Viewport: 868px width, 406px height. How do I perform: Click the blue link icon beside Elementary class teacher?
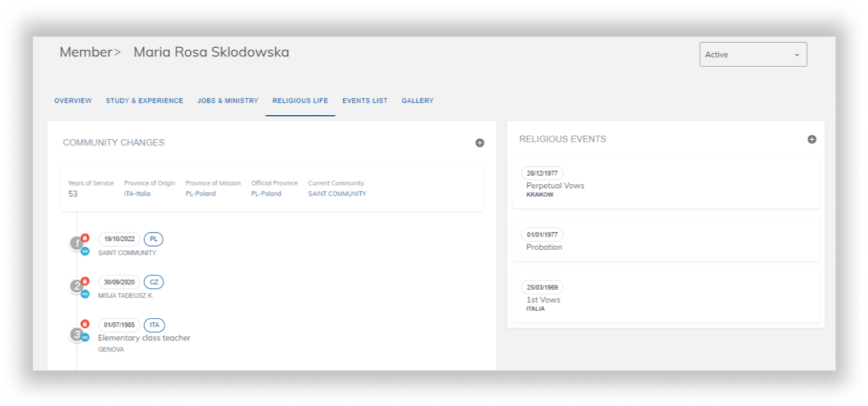pos(87,336)
